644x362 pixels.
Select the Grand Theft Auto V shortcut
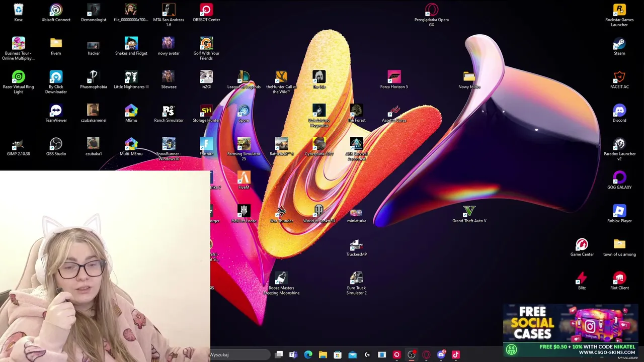(x=469, y=214)
